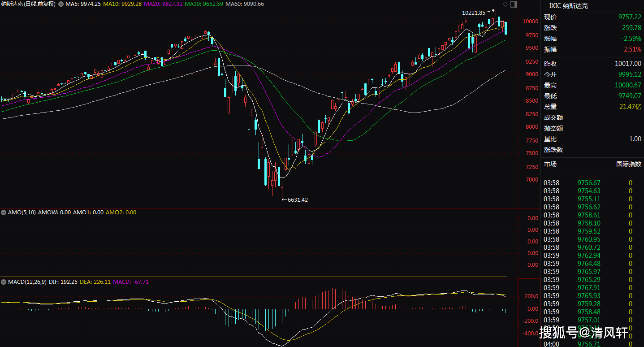Expand the MACD(12,26,9) indicator dropdown arrow
Image resolution: width=644 pixels, height=347 pixels.
click(x=4, y=282)
